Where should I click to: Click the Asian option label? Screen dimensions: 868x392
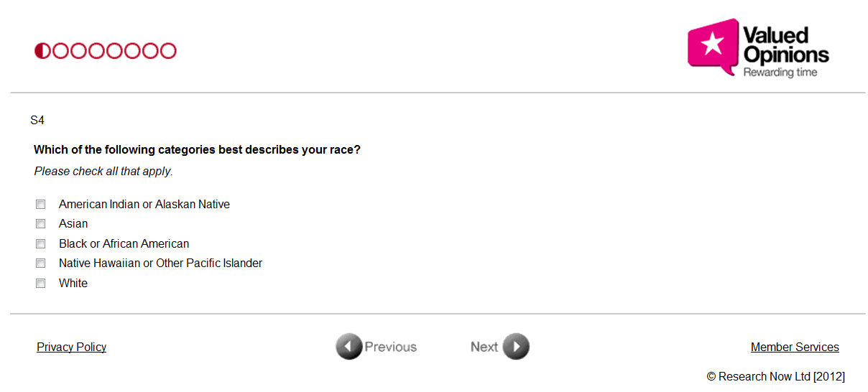coord(73,224)
